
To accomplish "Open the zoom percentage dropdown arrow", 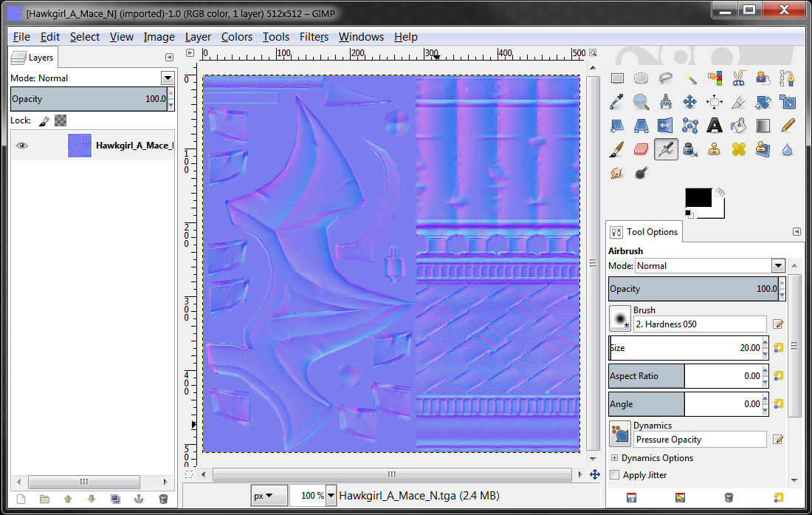I will [331, 496].
